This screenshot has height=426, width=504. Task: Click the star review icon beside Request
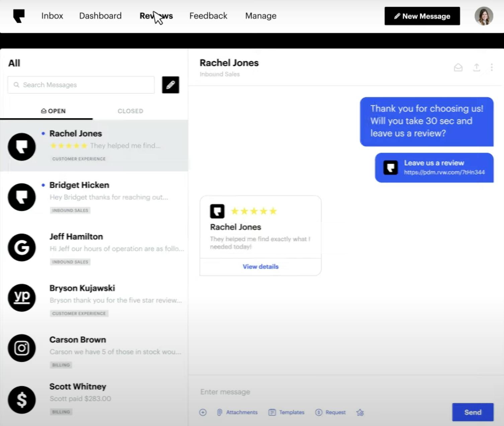point(360,412)
